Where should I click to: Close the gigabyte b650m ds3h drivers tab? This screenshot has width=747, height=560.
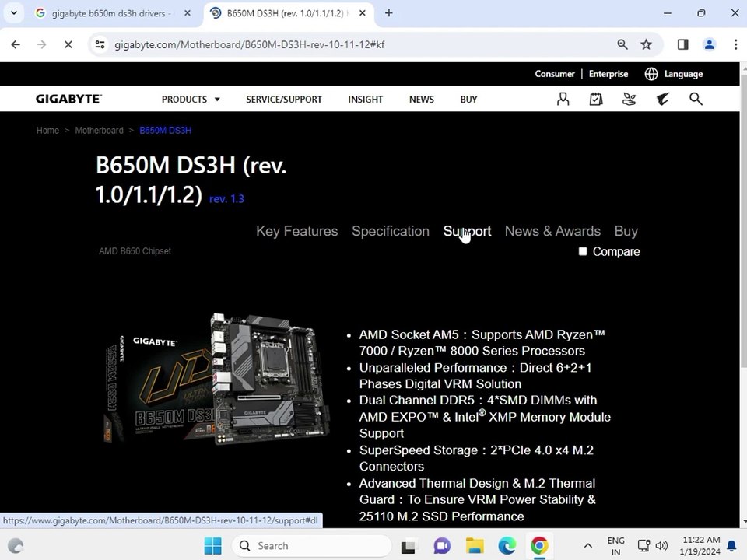point(188,13)
